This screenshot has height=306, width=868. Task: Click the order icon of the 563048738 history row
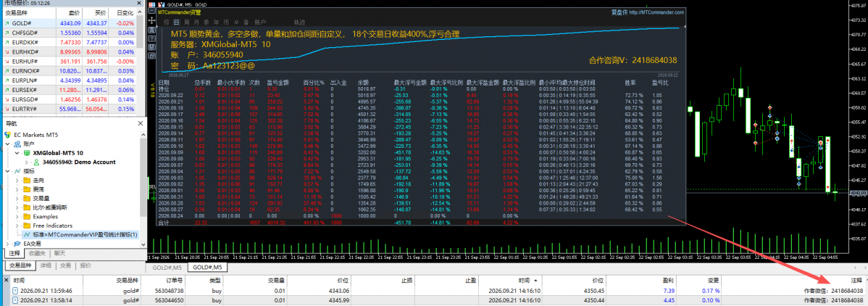pos(15,291)
